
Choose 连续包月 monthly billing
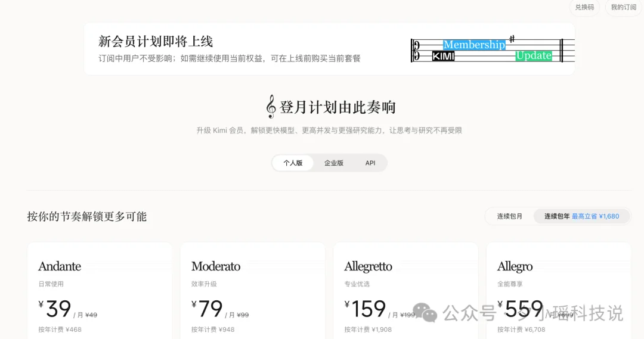510,216
